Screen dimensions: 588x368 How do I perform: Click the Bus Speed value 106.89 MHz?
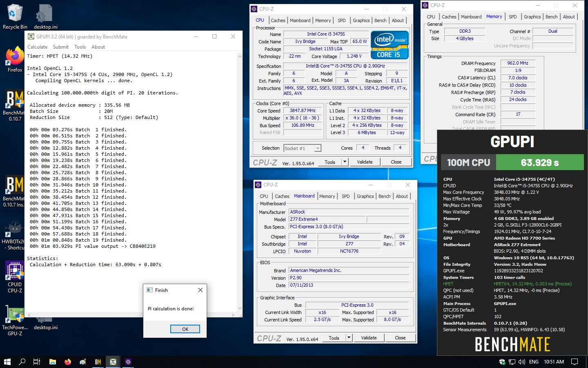(303, 125)
